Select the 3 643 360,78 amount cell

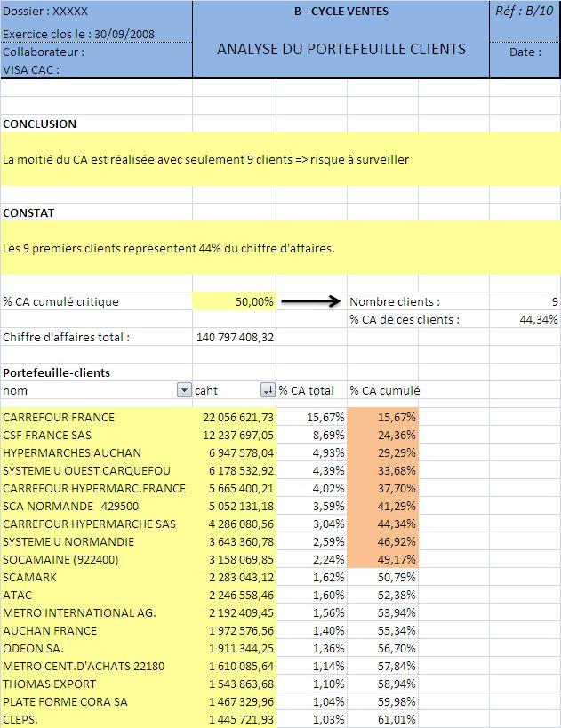point(235,542)
